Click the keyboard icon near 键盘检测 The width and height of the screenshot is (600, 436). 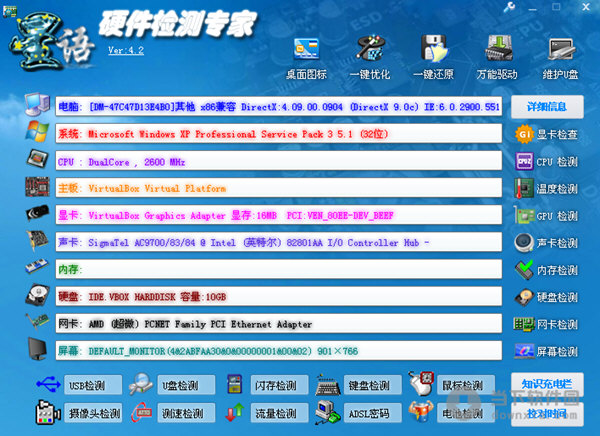pos(328,385)
